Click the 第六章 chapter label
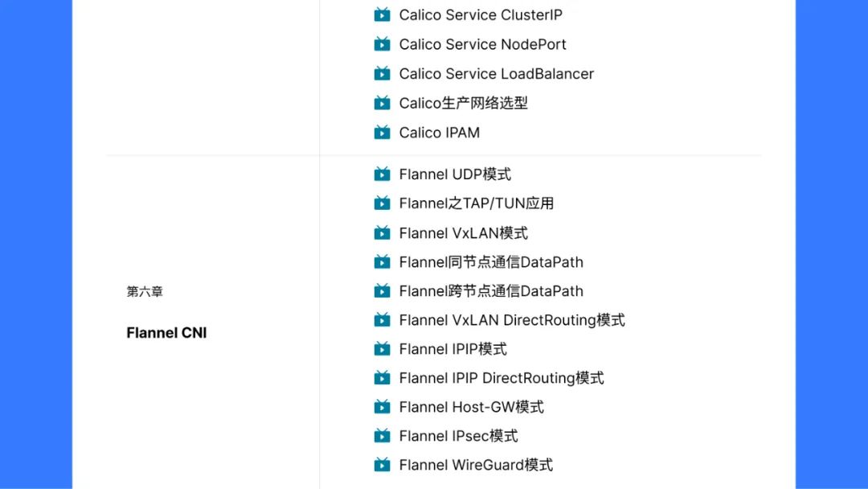 coord(145,291)
